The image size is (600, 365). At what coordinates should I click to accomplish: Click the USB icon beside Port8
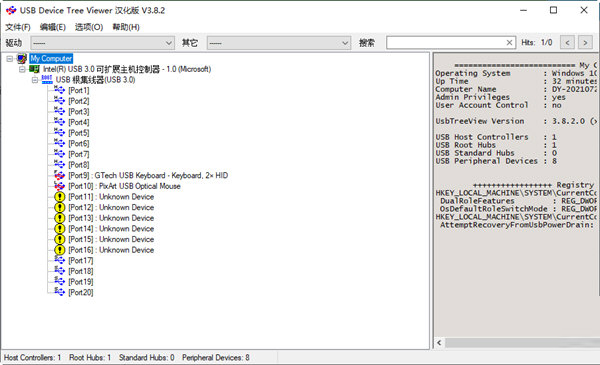(x=59, y=165)
